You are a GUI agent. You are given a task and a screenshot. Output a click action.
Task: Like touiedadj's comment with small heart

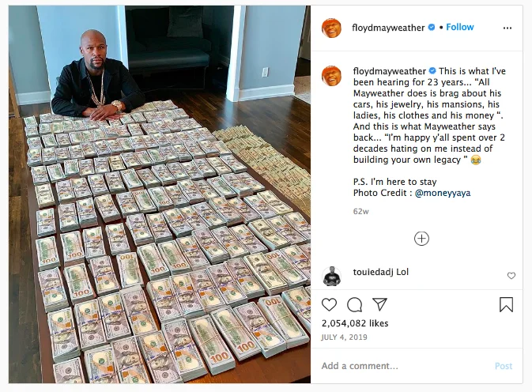[x=511, y=276]
